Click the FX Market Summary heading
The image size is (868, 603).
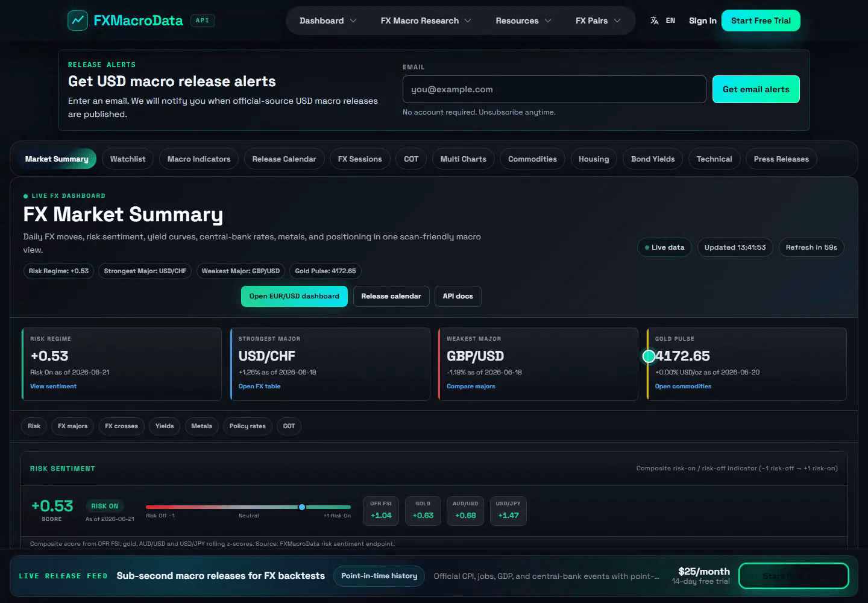123,214
